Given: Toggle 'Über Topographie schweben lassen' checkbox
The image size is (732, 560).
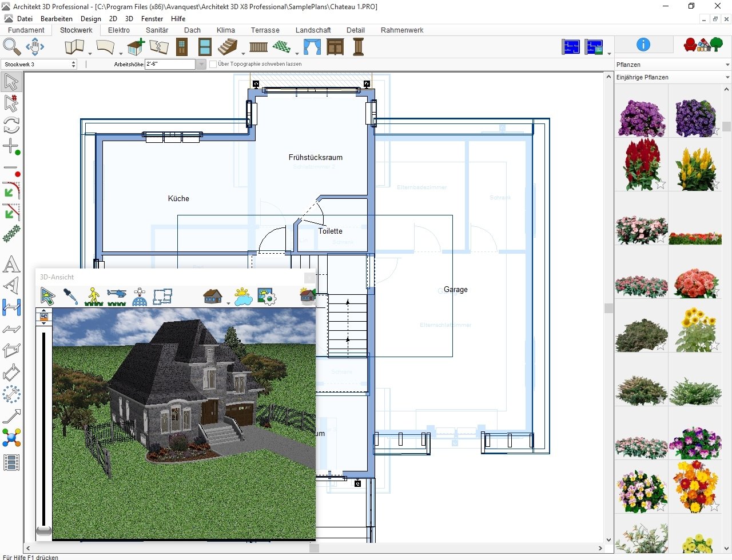Looking at the screenshot, I should click(213, 65).
